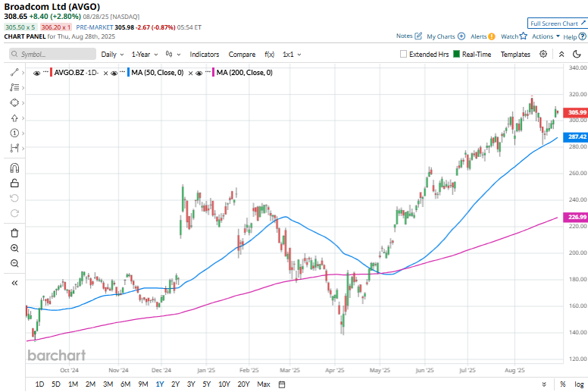Open the Fibonacci tools group
588x392 pixels.
[x=14, y=87]
